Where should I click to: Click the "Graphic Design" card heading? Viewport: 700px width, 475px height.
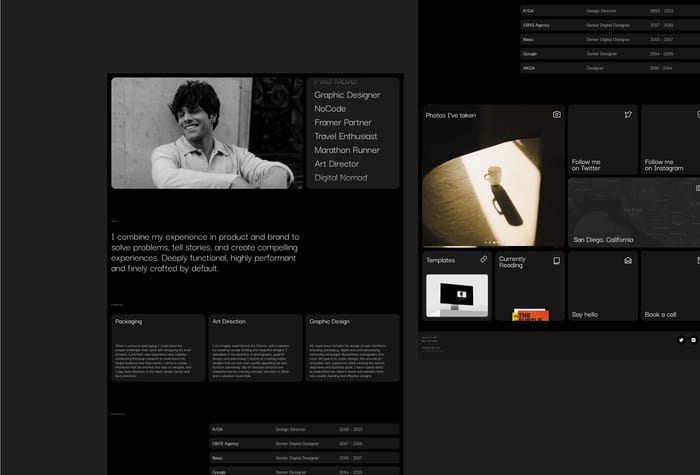tap(329, 321)
